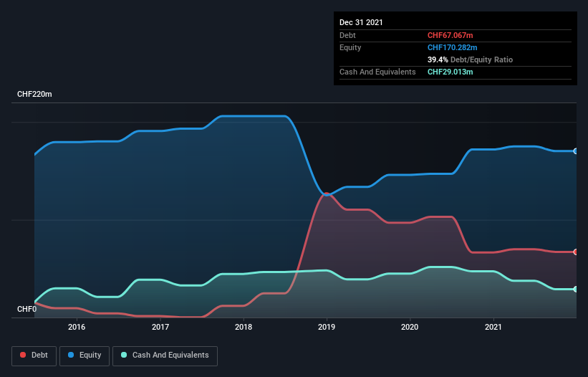Toggle the Equity series legend button
This screenshot has height=377, width=588.
point(85,355)
